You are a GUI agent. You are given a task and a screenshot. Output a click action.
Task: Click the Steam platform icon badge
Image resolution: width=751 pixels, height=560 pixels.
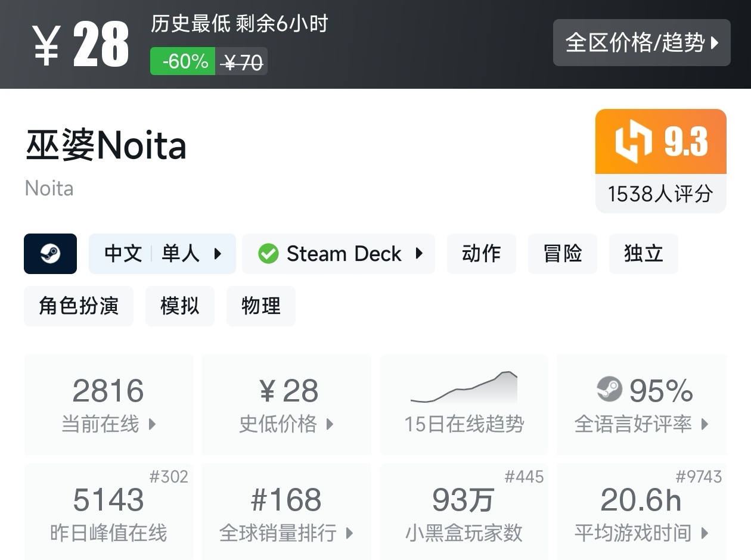pyautogui.click(x=50, y=254)
